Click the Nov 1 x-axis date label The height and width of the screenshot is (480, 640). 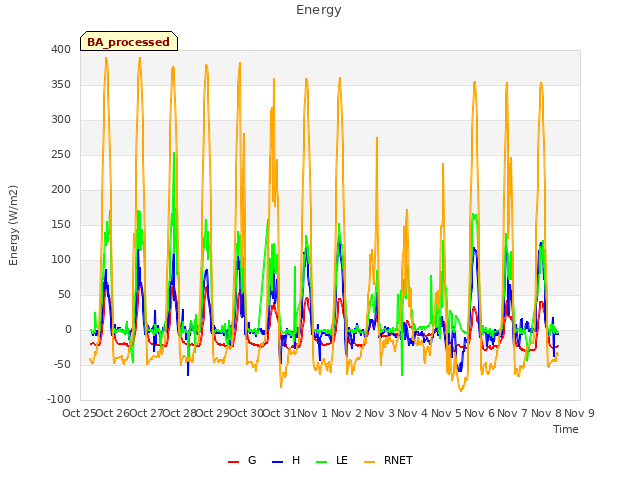click(313, 413)
